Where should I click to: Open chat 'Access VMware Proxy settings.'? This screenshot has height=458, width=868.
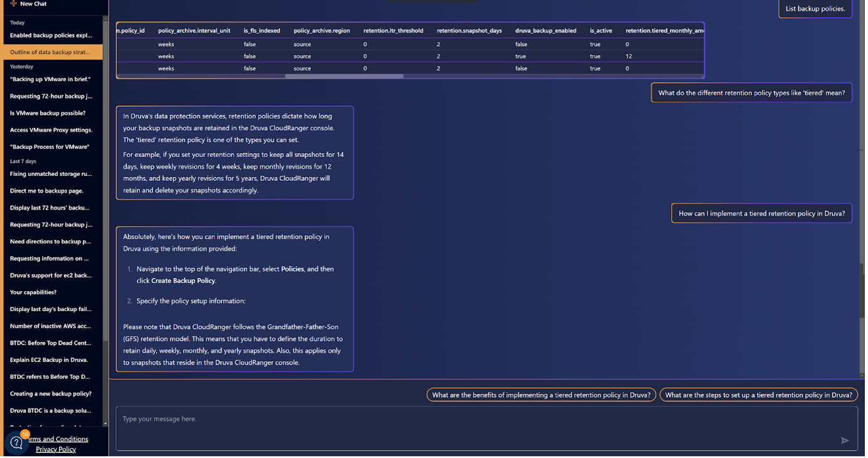51,130
